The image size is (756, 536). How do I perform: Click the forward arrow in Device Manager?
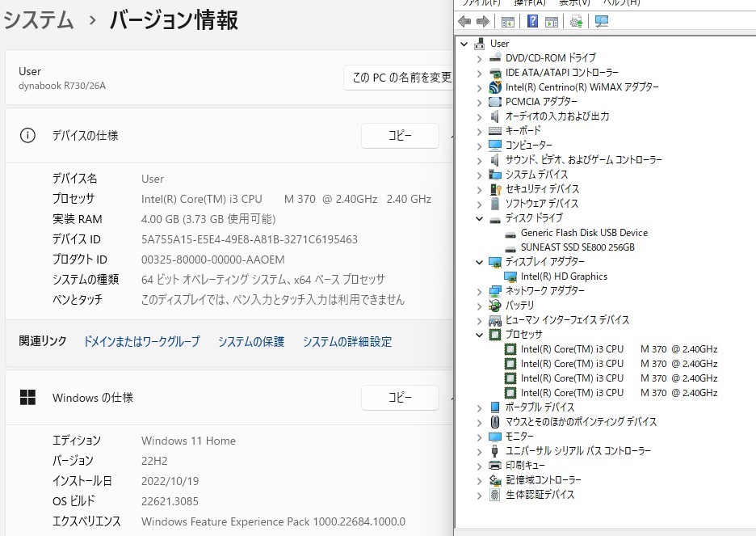click(x=483, y=21)
